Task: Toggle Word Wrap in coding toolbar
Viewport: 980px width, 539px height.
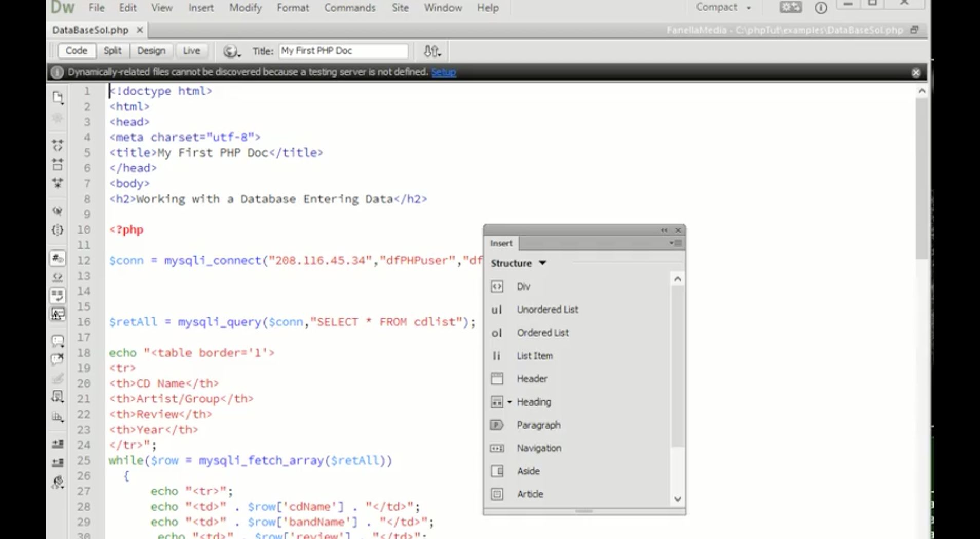Action: click(x=58, y=296)
